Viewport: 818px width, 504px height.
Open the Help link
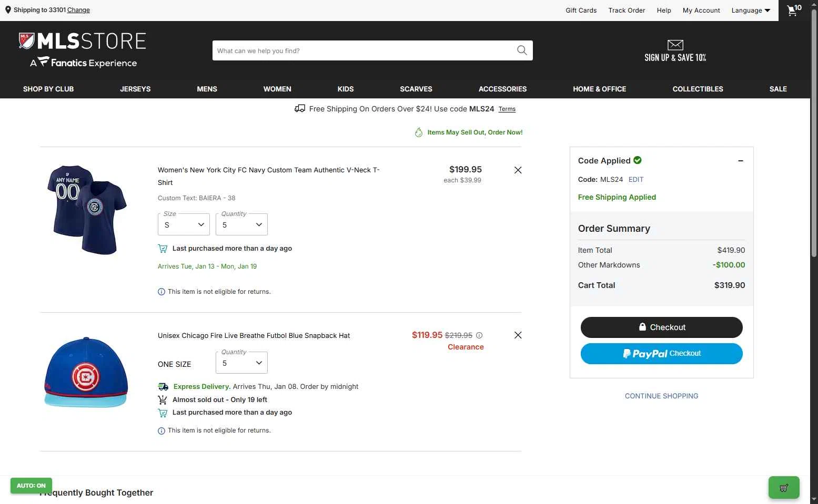click(664, 11)
